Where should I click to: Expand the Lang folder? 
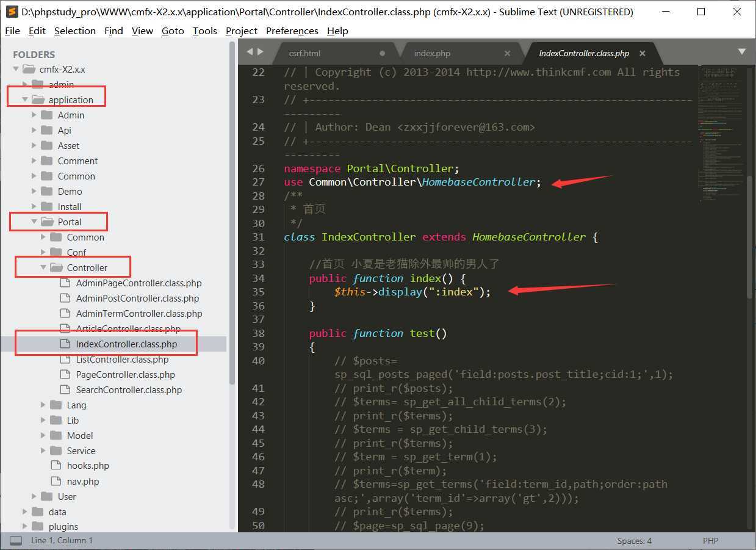43,405
